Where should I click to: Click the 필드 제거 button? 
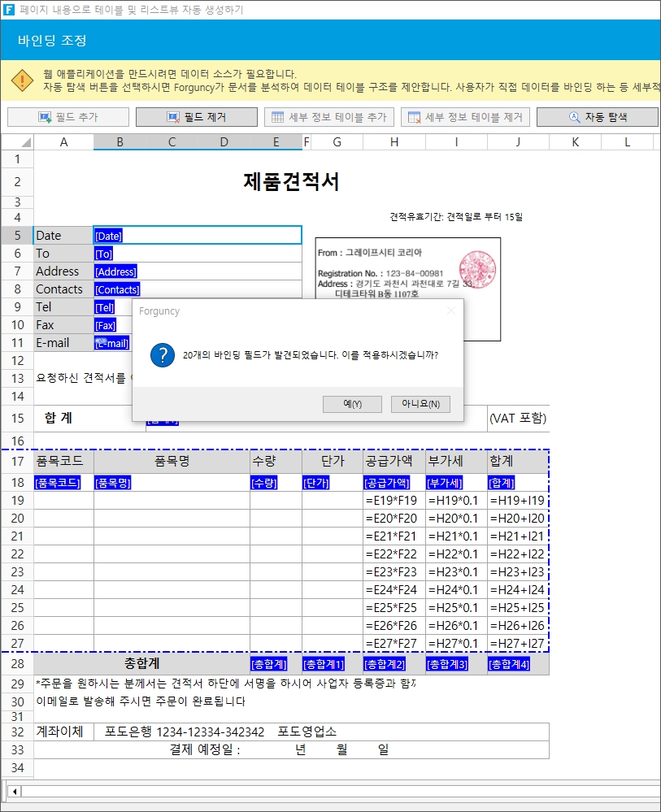point(196,117)
